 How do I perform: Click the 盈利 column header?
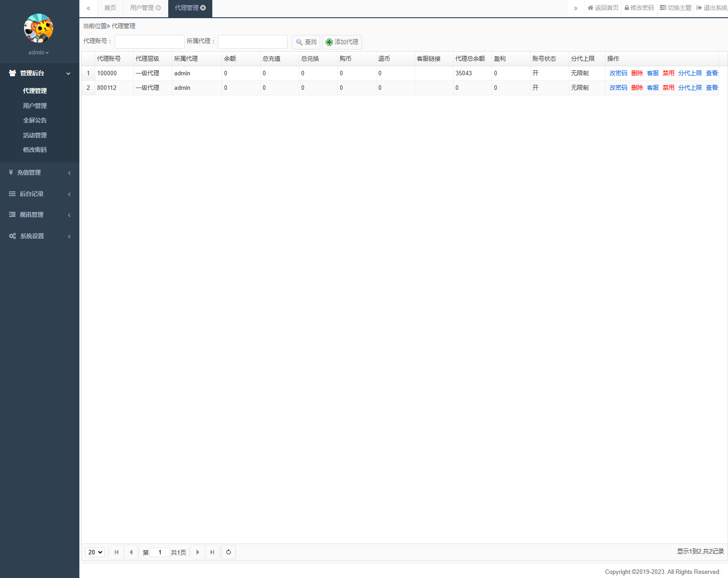pos(511,59)
